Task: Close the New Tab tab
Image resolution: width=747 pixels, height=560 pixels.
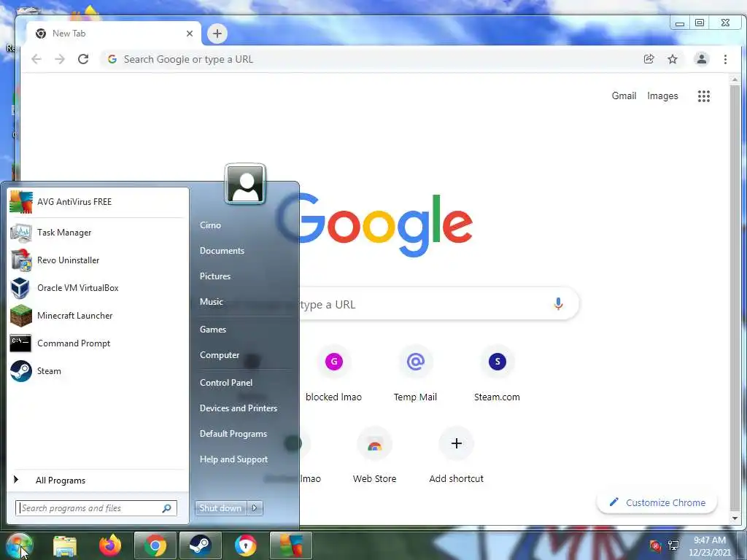Action: [190, 34]
